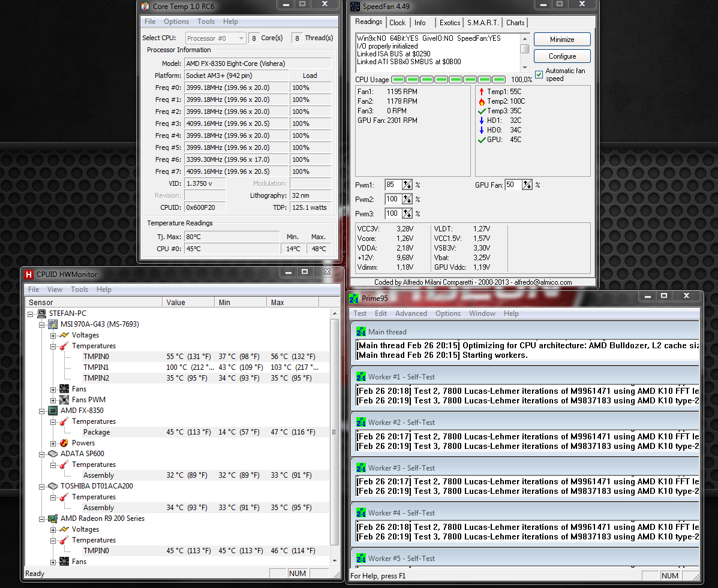Click the VID 1.3750 v value in Core Temp
This screenshot has width=718, height=588.
pos(205,183)
